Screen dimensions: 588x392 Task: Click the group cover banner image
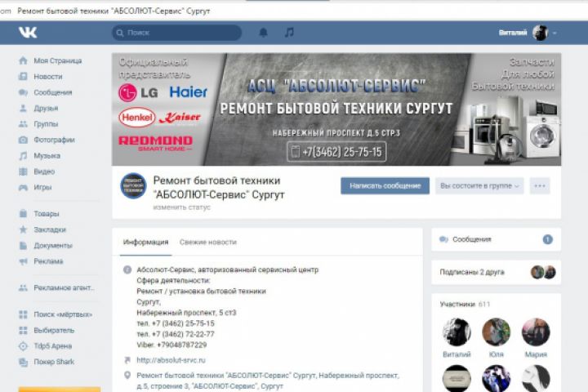336,109
